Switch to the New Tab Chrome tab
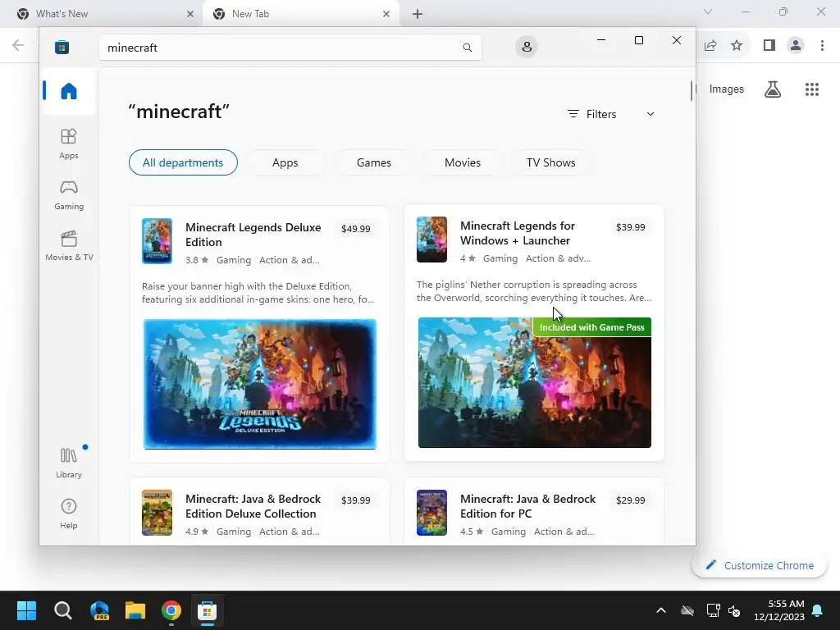 tap(301, 14)
